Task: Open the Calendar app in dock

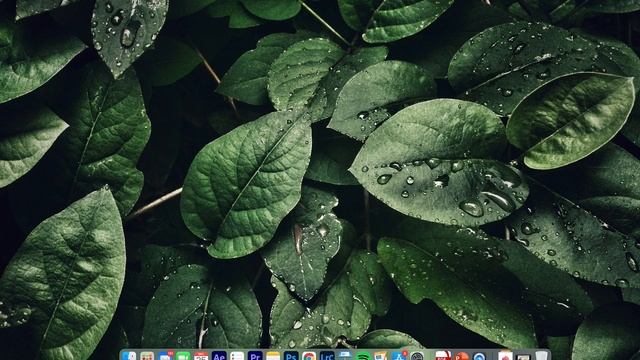Action: pos(201,356)
